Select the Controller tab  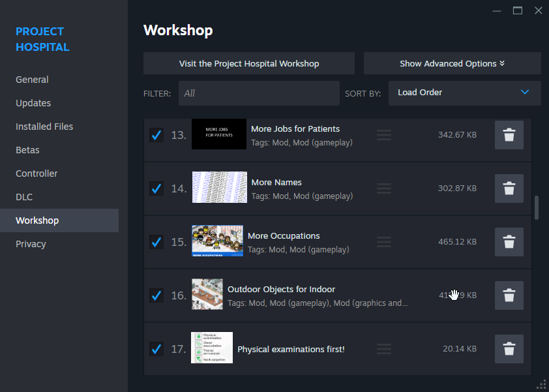(x=37, y=173)
